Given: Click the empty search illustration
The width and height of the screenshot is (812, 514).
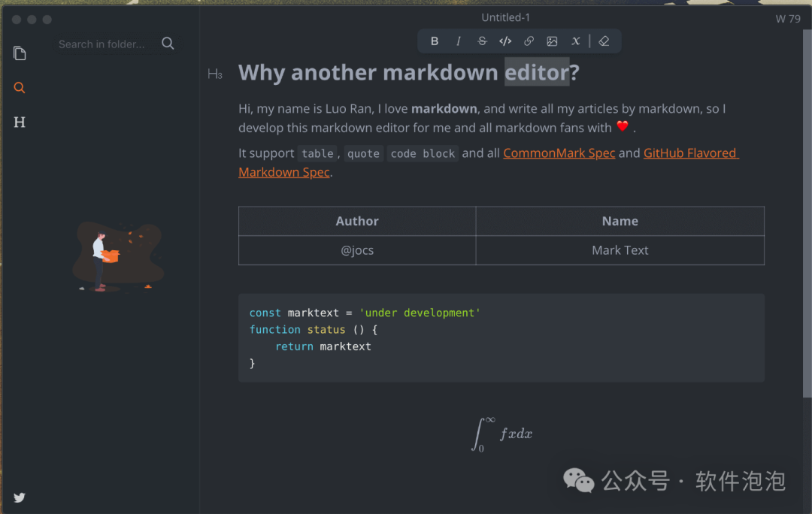Looking at the screenshot, I should tap(119, 257).
